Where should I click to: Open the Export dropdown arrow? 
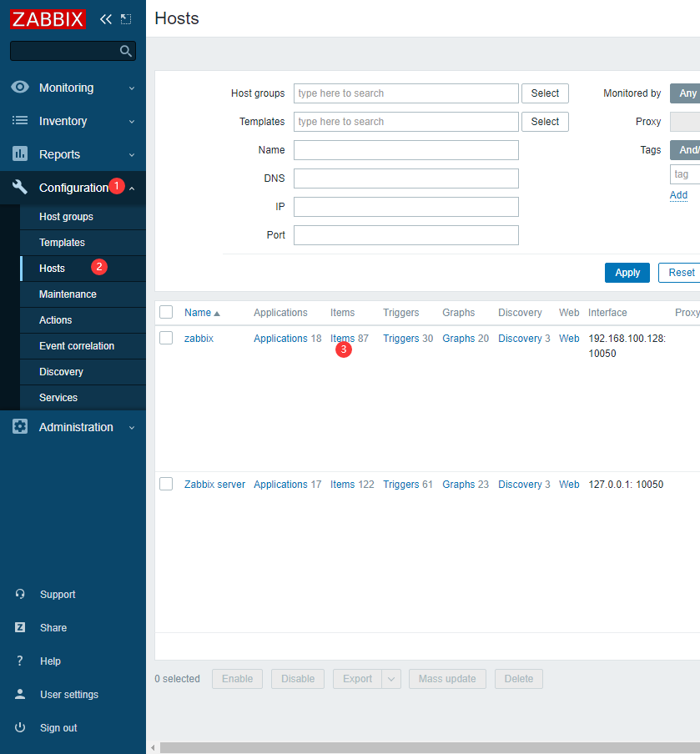click(391, 679)
